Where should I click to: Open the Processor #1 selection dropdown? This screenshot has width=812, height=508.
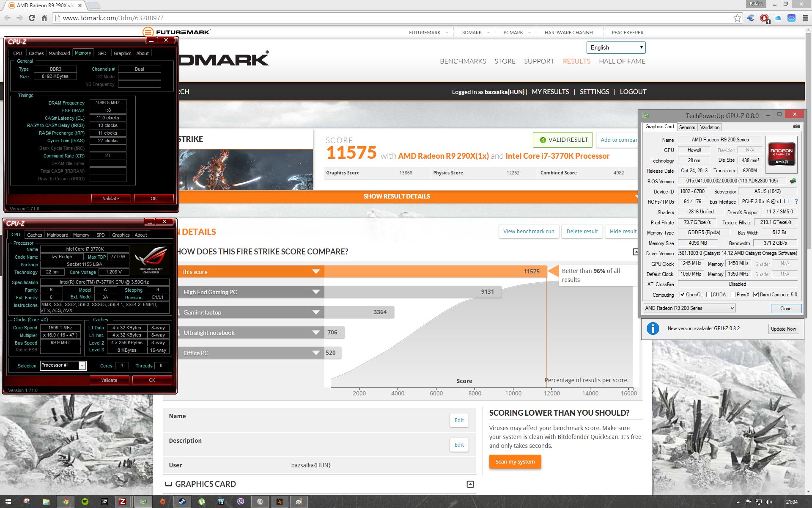[x=63, y=365]
